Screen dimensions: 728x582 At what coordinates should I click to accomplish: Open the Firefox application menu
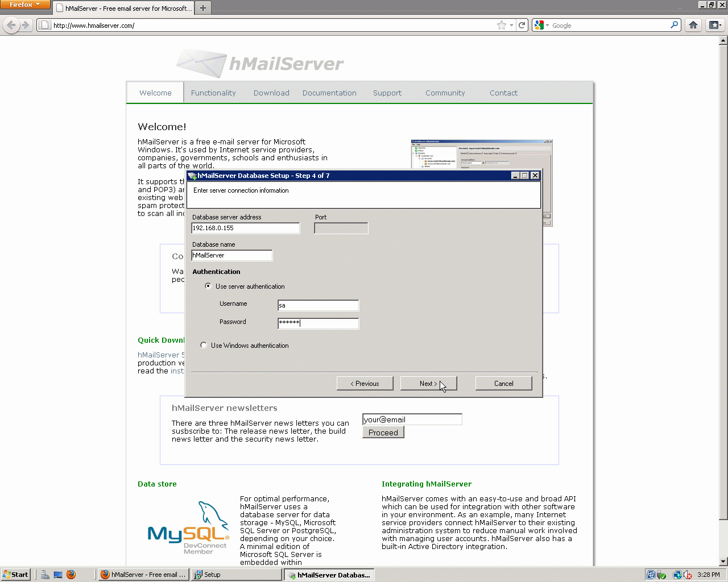[x=25, y=5]
